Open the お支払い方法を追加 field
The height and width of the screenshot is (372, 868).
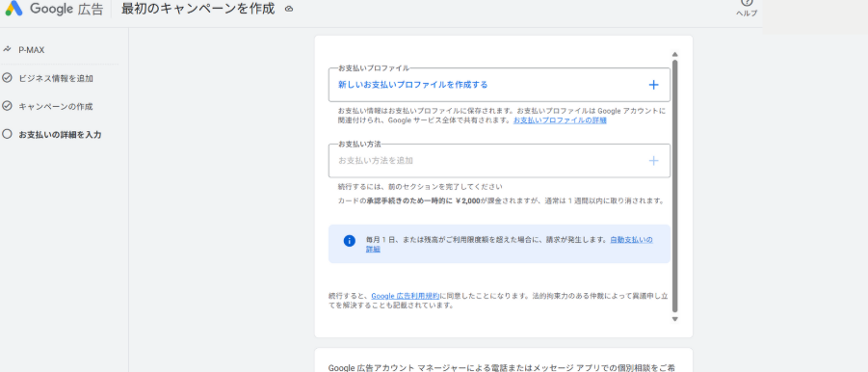click(x=499, y=161)
